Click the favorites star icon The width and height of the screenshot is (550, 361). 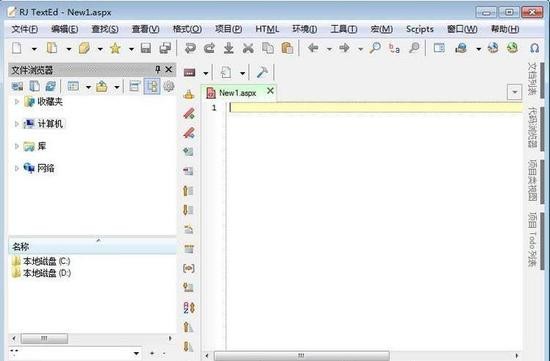point(115,48)
